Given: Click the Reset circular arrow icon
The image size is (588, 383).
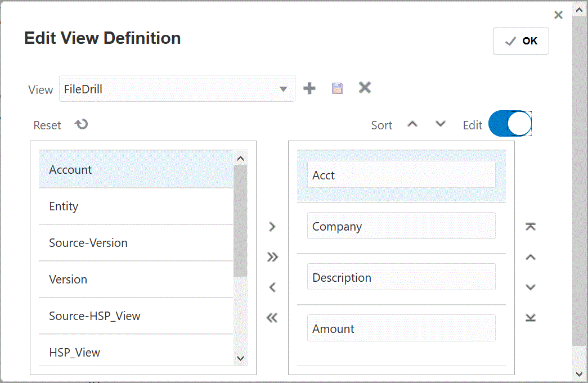Looking at the screenshot, I should [x=82, y=124].
